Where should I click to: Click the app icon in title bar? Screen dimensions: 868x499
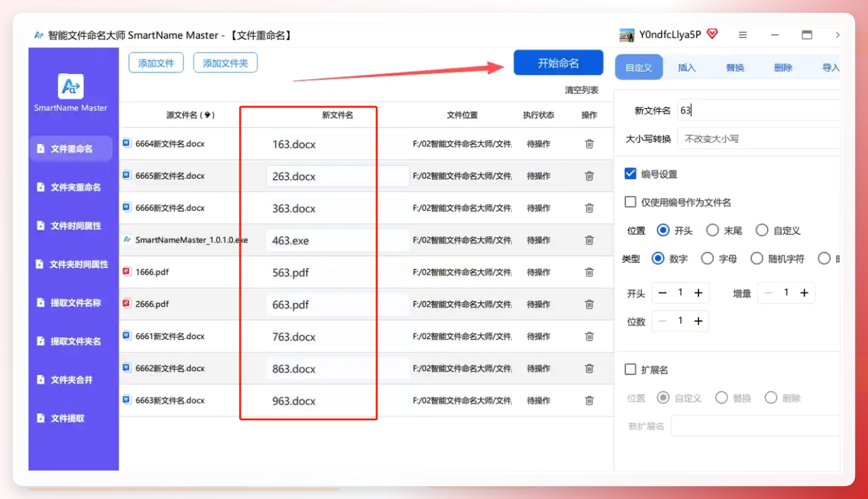pyautogui.click(x=39, y=35)
